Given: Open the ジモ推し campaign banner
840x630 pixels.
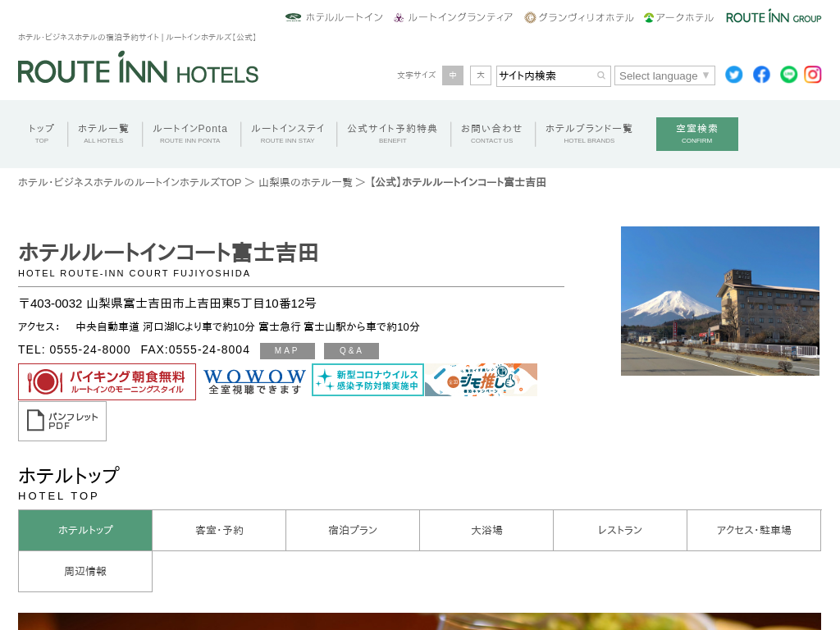Looking at the screenshot, I should coord(481,380).
